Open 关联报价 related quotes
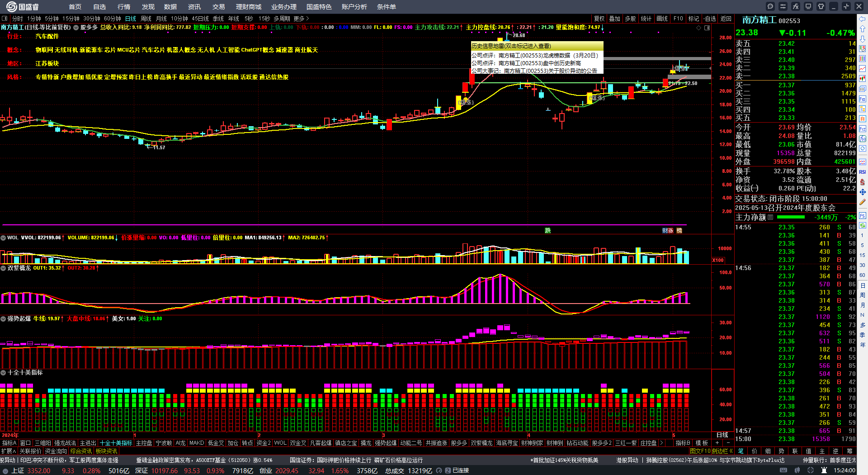The width and height of the screenshot is (868, 475). (x=30, y=451)
